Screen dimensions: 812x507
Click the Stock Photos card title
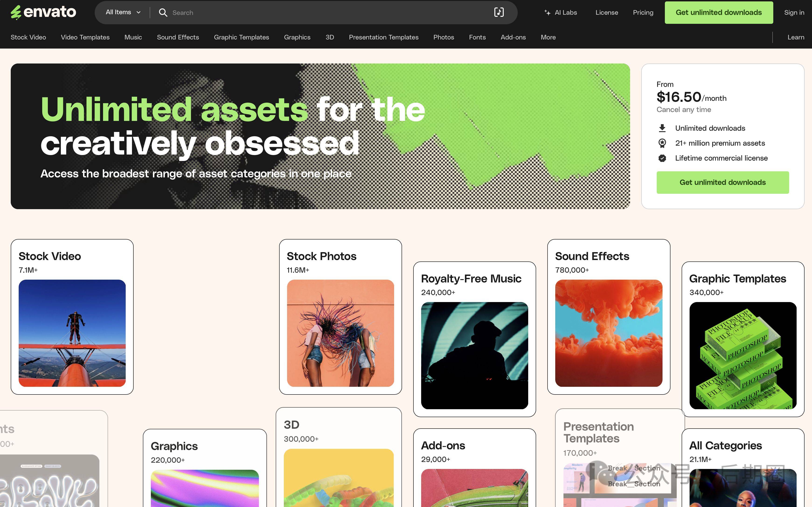[321, 256]
